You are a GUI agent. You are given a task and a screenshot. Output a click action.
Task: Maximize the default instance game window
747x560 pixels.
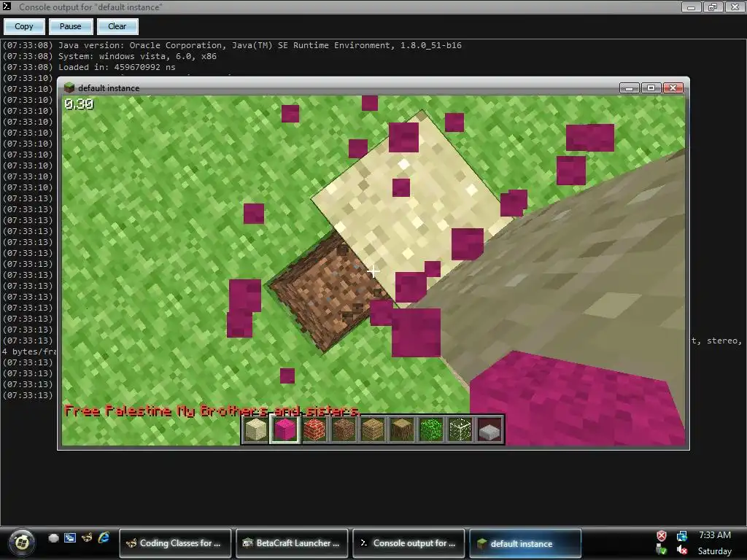point(651,87)
